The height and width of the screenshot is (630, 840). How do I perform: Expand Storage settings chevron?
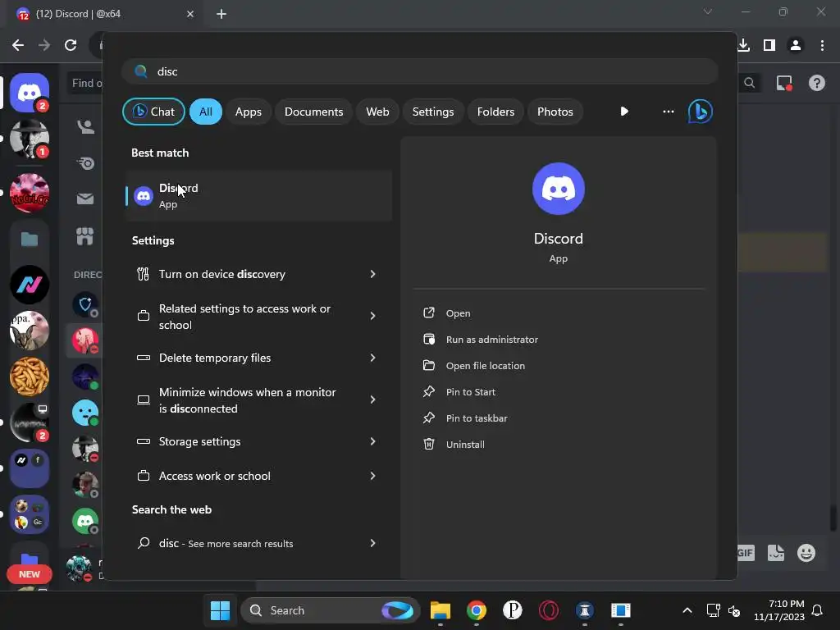(373, 441)
